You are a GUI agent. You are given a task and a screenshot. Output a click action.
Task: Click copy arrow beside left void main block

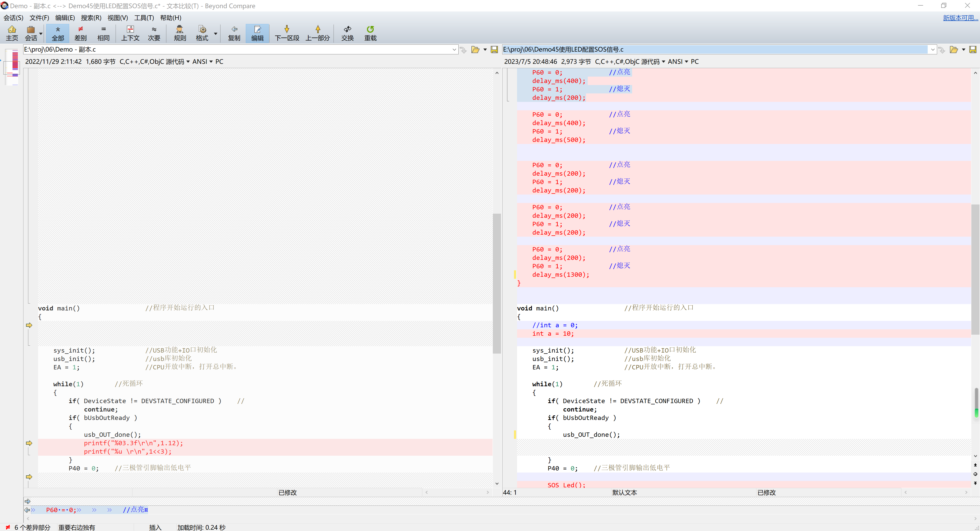(29, 325)
